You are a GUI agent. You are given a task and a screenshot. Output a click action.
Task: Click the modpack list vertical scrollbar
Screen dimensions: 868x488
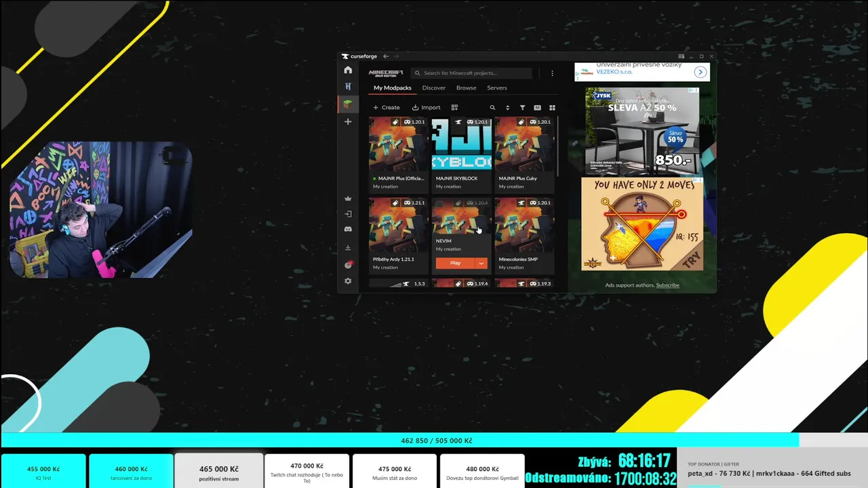(x=557, y=146)
